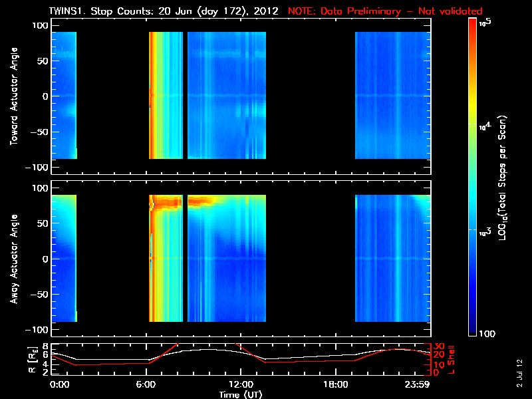The height and width of the screenshot is (399, 532).
Task: Click the '100' label at color bar bottom
Action: click(487, 334)
